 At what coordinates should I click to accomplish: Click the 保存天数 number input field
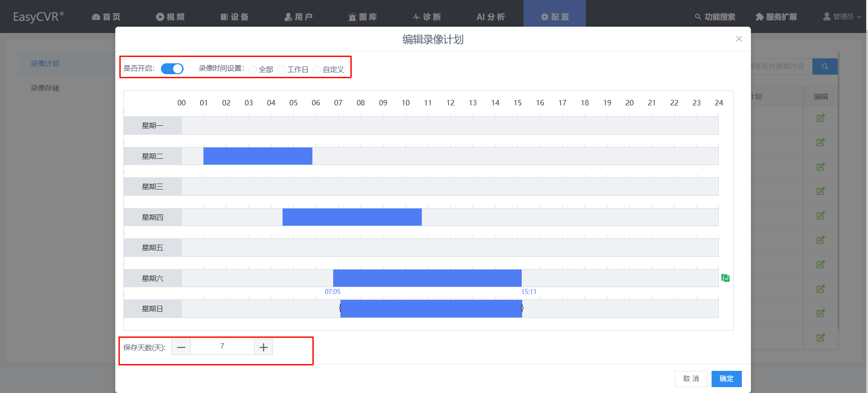222,347
